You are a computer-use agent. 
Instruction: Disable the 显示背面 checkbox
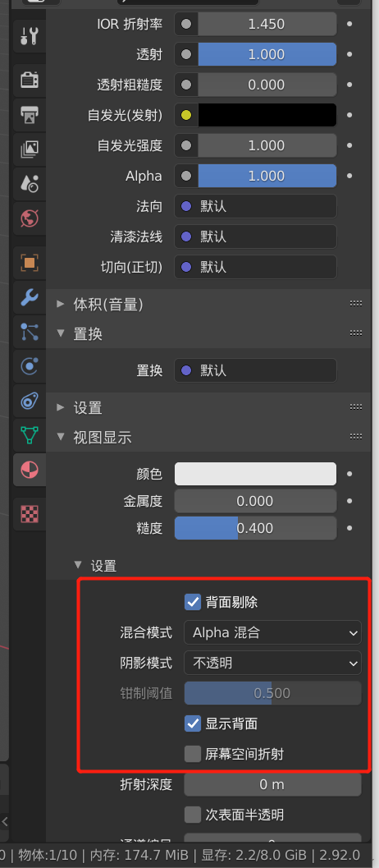click(x=193, y=723)
